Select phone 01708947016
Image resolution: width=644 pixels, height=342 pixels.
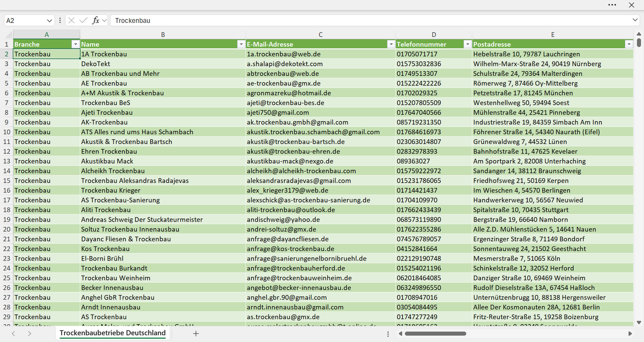click(x=434, y=297)
